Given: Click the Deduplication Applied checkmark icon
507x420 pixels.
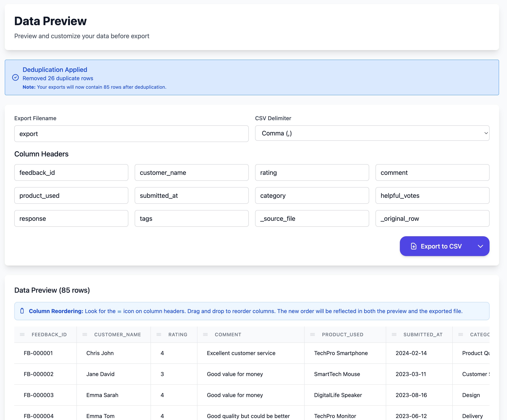Looking at the screenshot, I should coord(15,77).
